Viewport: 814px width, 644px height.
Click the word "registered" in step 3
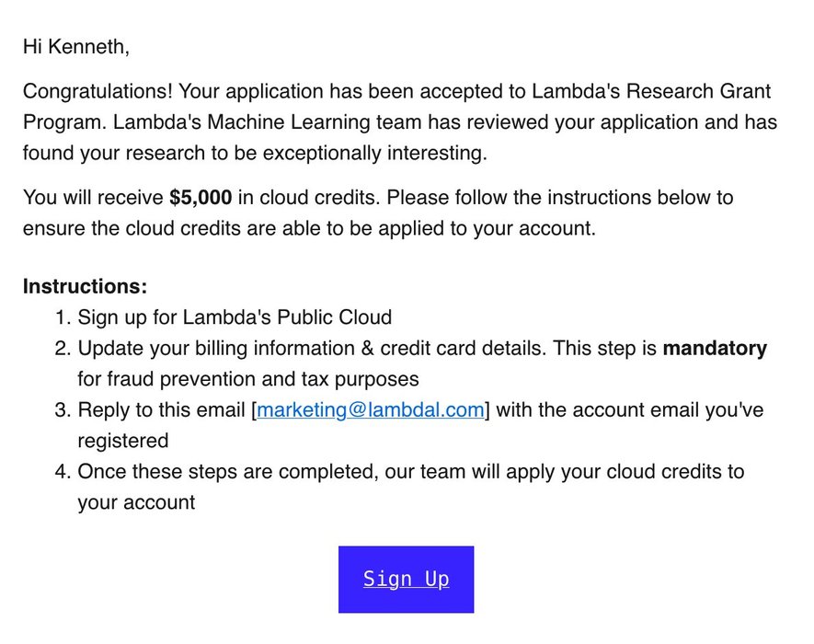point(123,441)
